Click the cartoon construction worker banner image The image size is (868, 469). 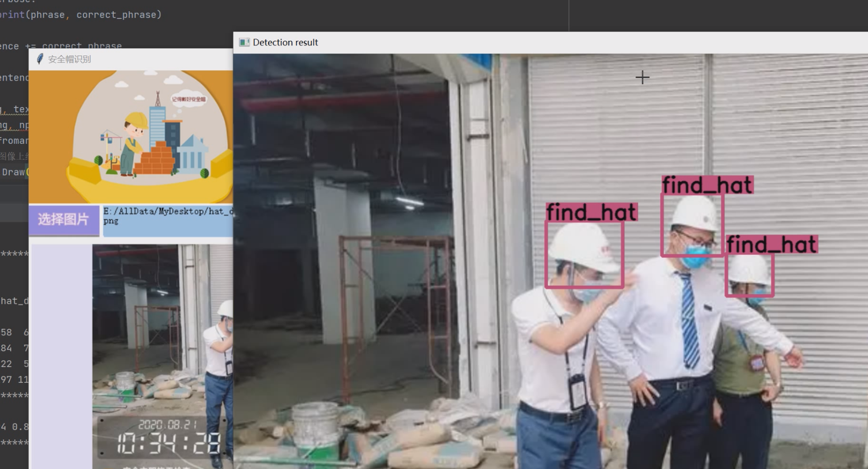tap(130, 137)
